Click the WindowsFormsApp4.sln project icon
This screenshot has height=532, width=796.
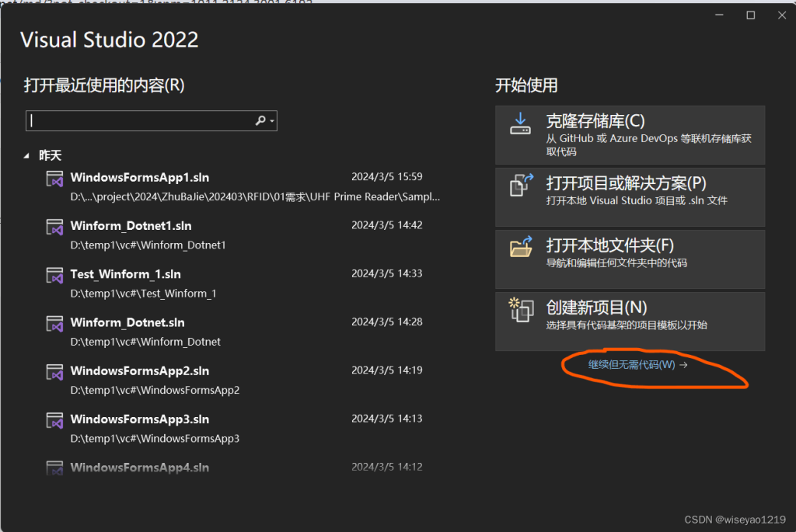pos(54,467)
